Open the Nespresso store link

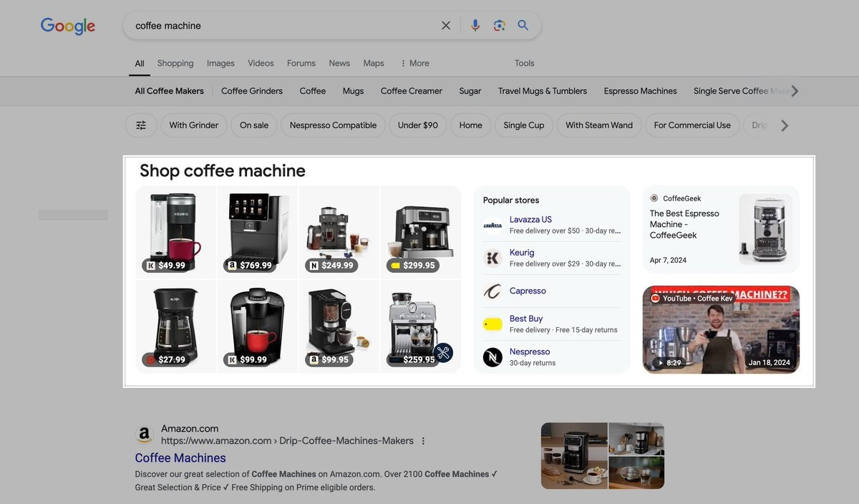coord(530,352)
